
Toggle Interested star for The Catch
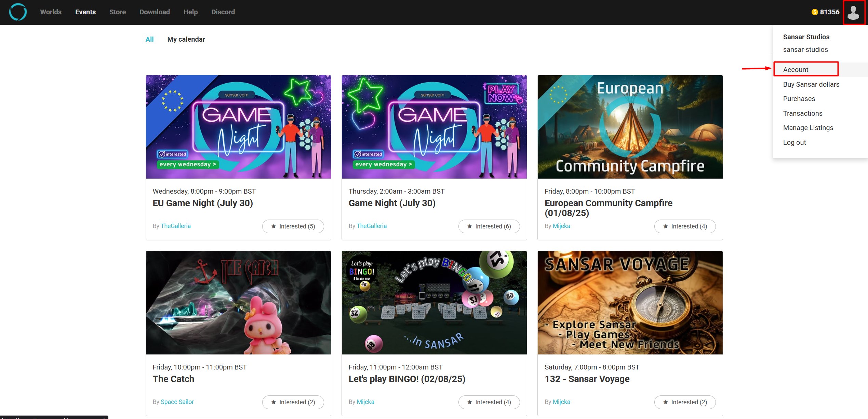point(293,402)
